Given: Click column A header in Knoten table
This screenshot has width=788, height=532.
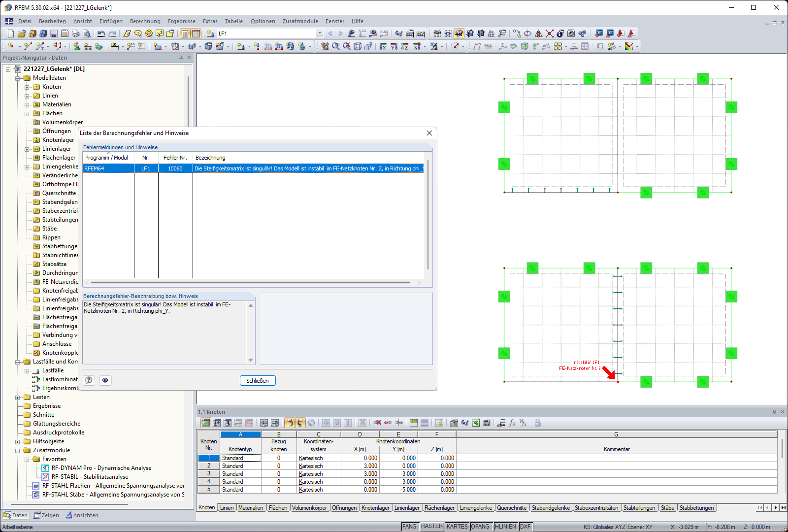Looking at the screenshot, I should pos(241,434).
